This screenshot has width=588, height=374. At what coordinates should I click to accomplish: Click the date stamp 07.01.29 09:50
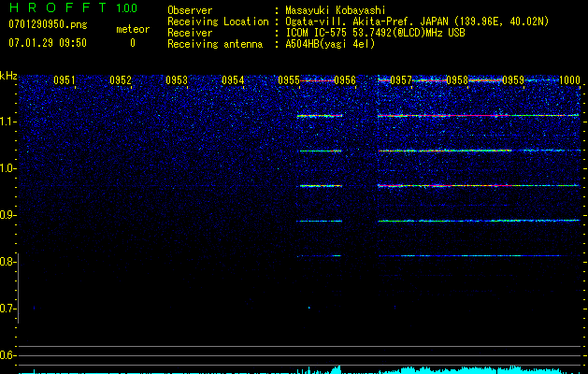(48, 43)
